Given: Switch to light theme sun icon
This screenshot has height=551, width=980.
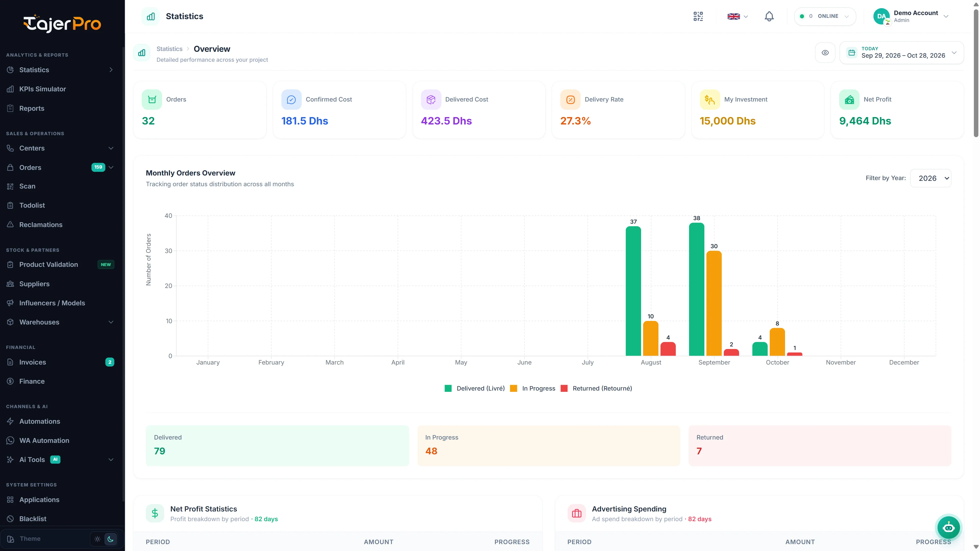Looking at the screenshot, I should (x=97, y=539).
